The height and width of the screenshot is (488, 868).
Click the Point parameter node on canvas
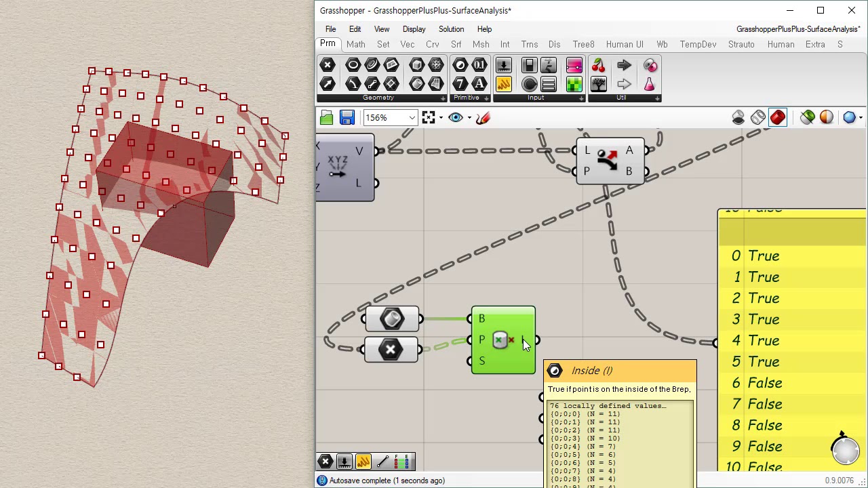[391, 350]
